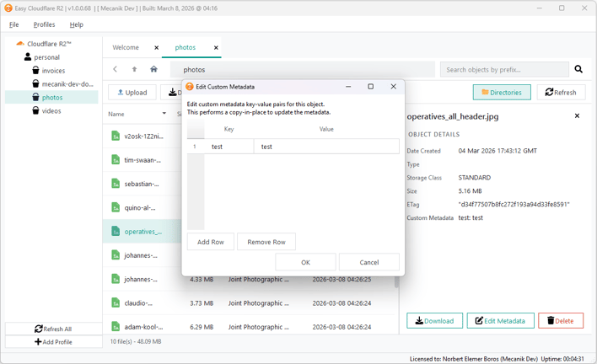
Task: Click the 3.73 MB size cell
Action: coord(202,303)
